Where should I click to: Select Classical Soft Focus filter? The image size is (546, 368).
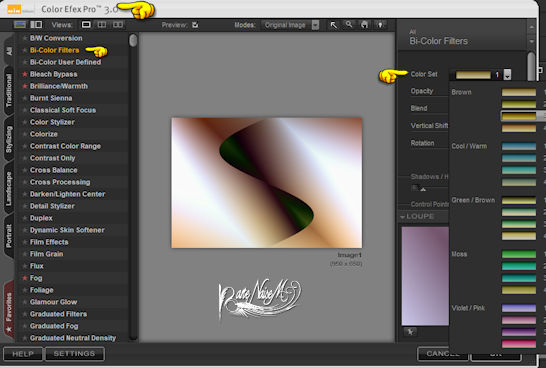pyautogui.click(x=63, y=110)
